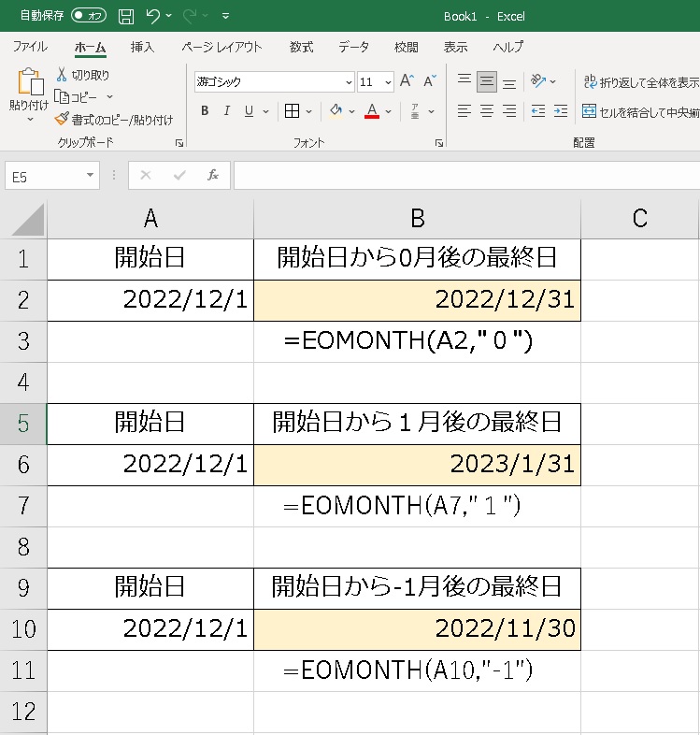Screen dimensions: 700x735
Task: Toggle Italic formatting
Action: (x=227, y=111)
